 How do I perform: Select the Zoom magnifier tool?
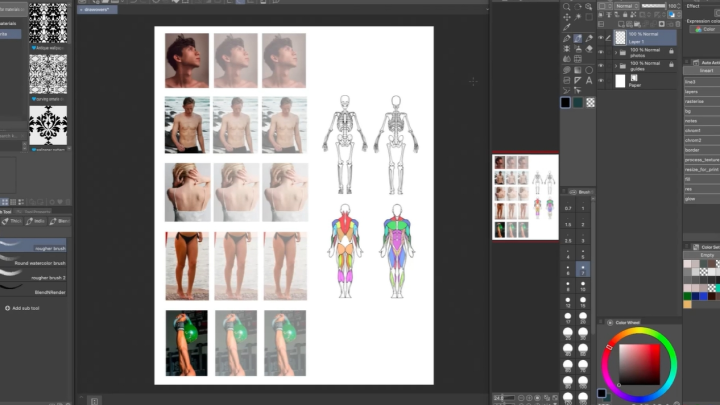pyautogui.click(x=567, y=5)
